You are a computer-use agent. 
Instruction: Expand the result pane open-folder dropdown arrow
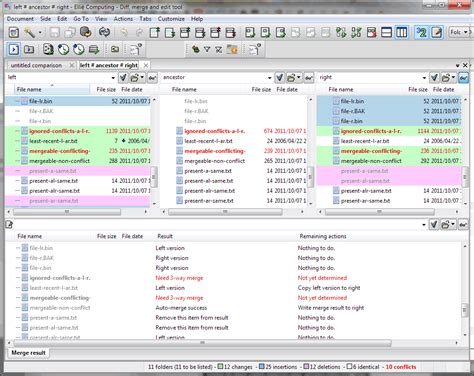point(453,225)
